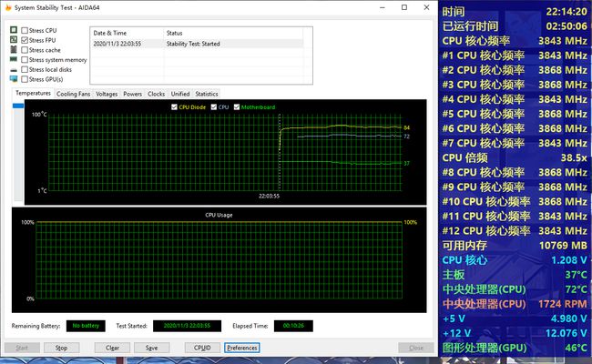Screen dimensions: 592x364
Task: Click the Clear button
Action: 112,348
